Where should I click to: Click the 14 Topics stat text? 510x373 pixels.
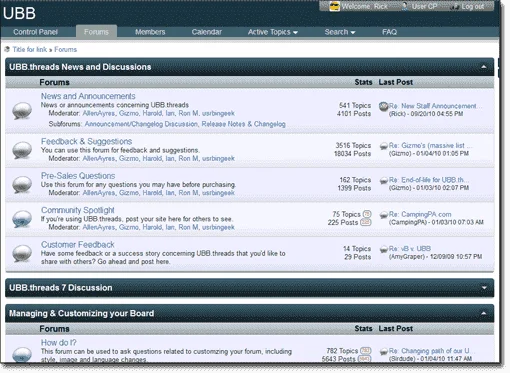click(x=357, y=249)
